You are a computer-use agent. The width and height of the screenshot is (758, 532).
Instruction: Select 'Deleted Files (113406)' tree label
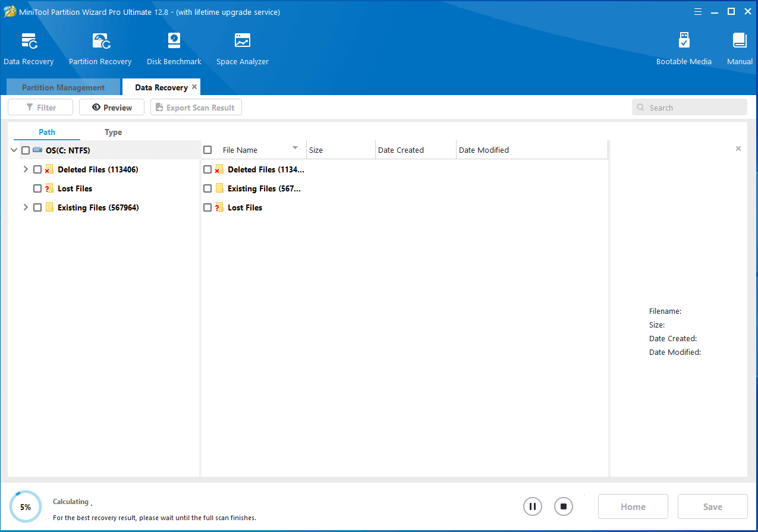point(98,169)
